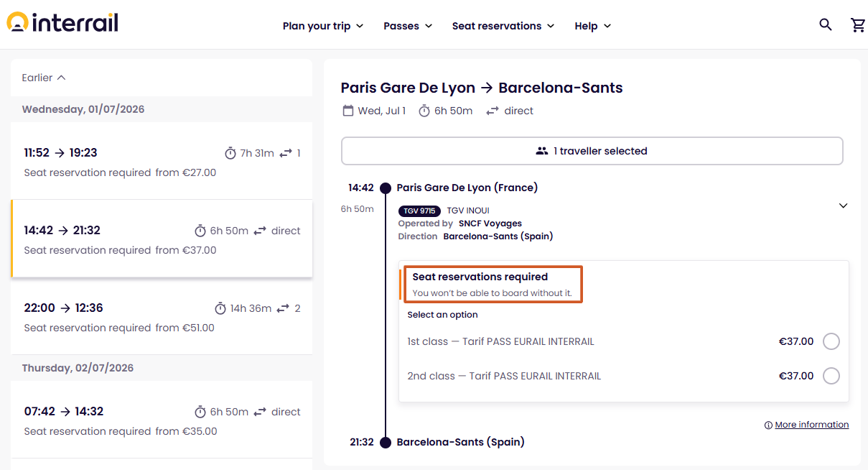This screenshot has width=868, height=470.
Task: Collapse the TGV INOUI leg details chevron
Action: pyautogui.click(x=843, y=206)
